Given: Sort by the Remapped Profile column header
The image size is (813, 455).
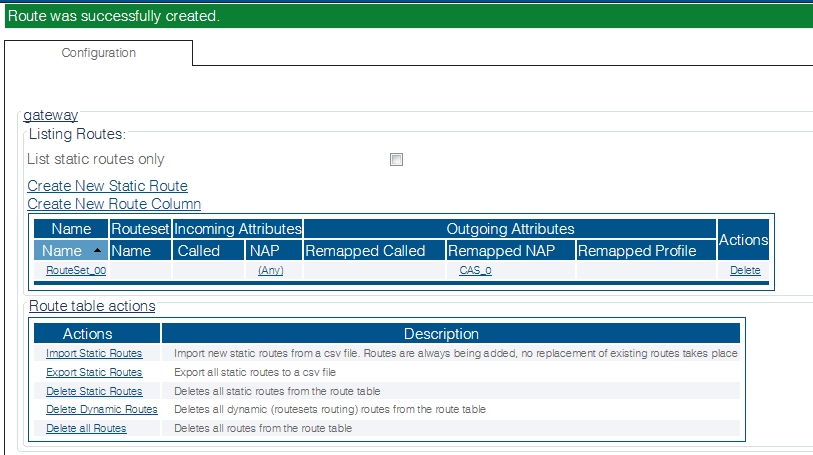Looking at the screenshot, I should 637,251.
